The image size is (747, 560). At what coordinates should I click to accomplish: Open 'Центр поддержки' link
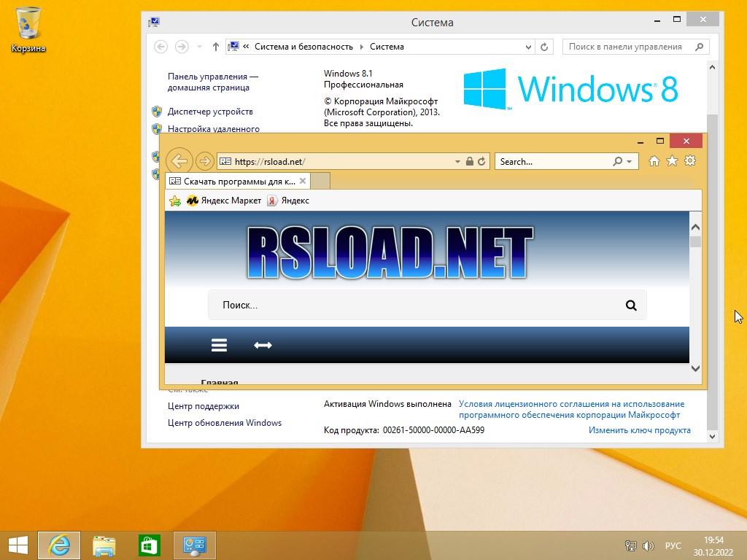(204, 406)
